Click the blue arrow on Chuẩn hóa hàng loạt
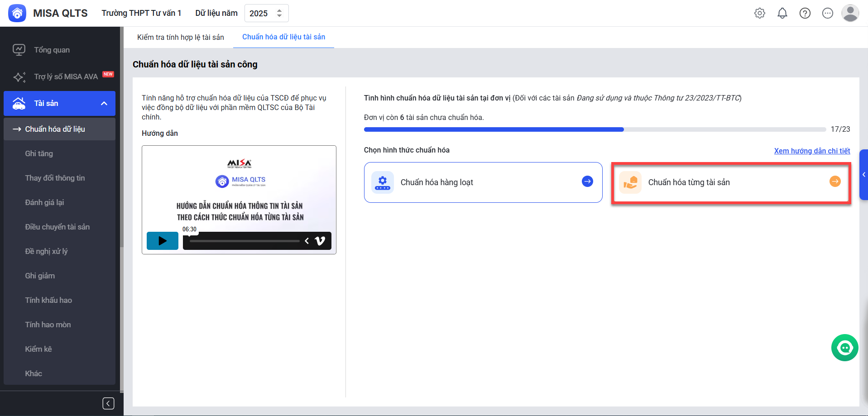The height and width of the screenshot is (416, 868). (587, 182)
